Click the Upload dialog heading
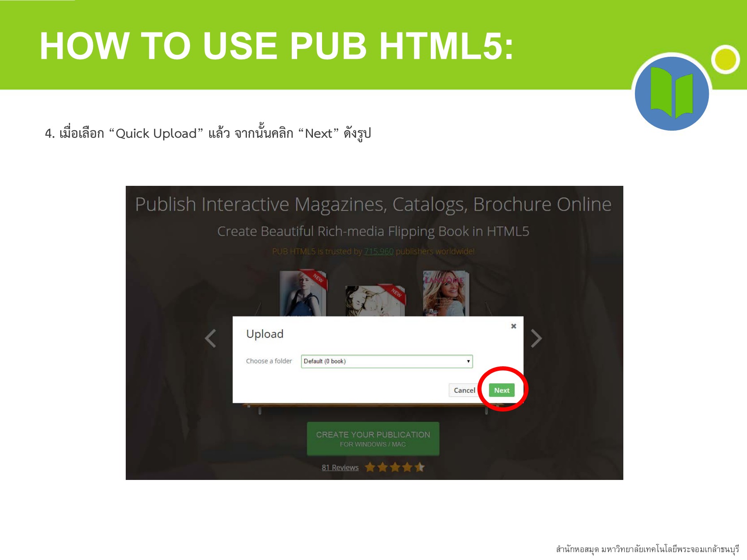Viewport: 747px width, 560px height. click(x=265, y=334)
